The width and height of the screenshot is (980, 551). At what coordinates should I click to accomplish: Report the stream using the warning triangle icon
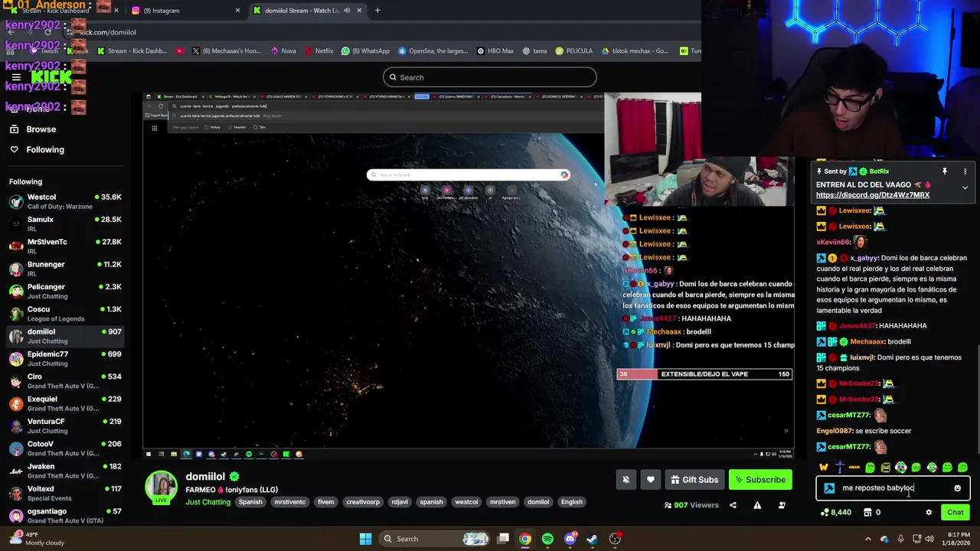(x=757, y=505)
